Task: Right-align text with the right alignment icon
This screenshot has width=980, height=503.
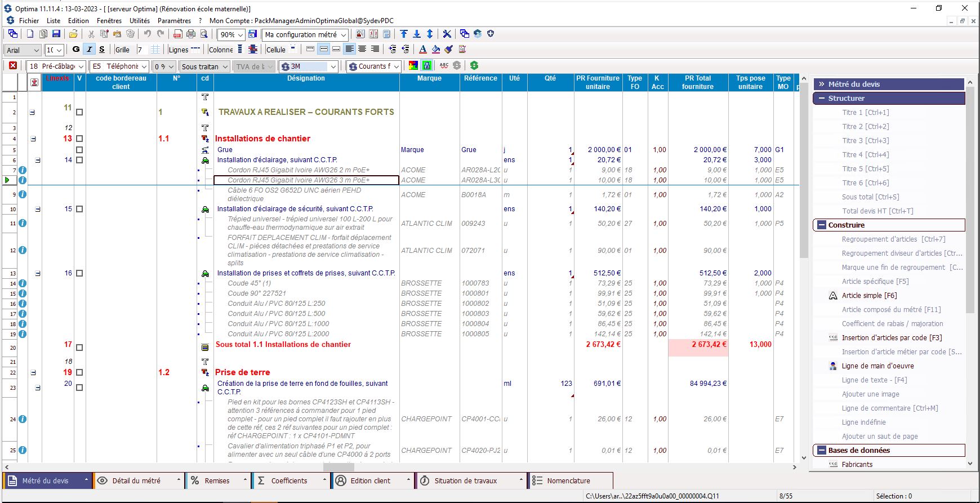Action: click(375, 50)
